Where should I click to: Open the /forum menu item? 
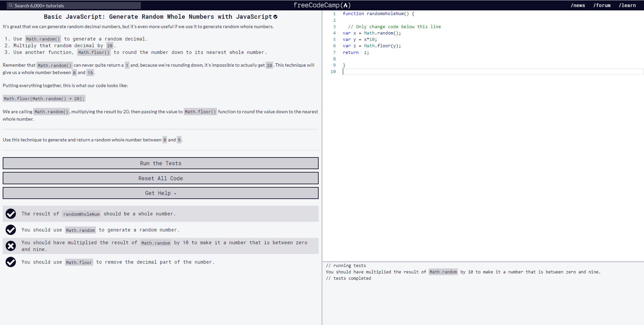pyautogui.click(x=602, y=5)
